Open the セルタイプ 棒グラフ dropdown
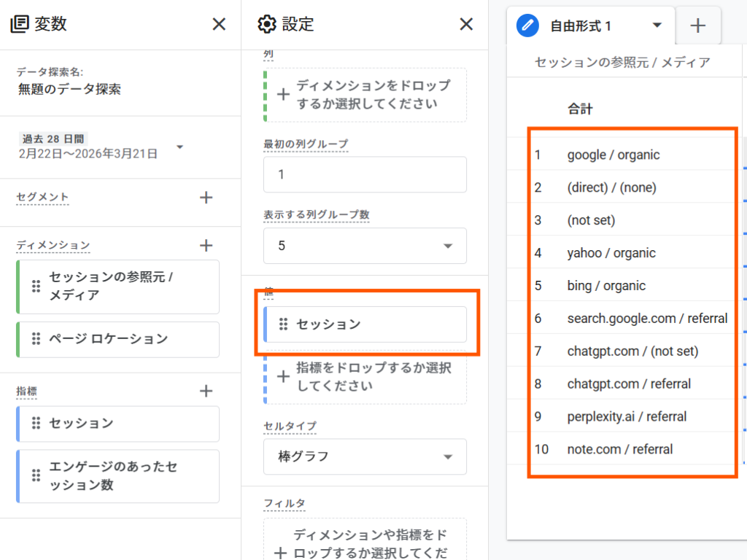 coord(447,457)
